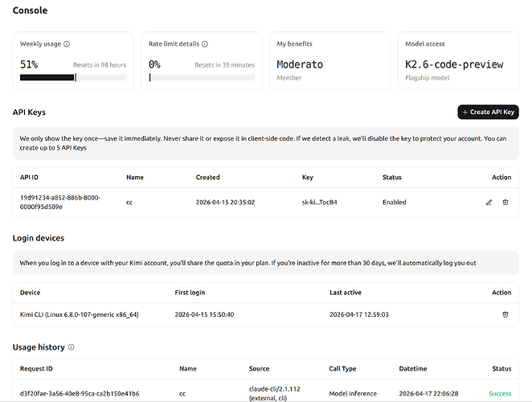Click the Create API Key button

488,112
